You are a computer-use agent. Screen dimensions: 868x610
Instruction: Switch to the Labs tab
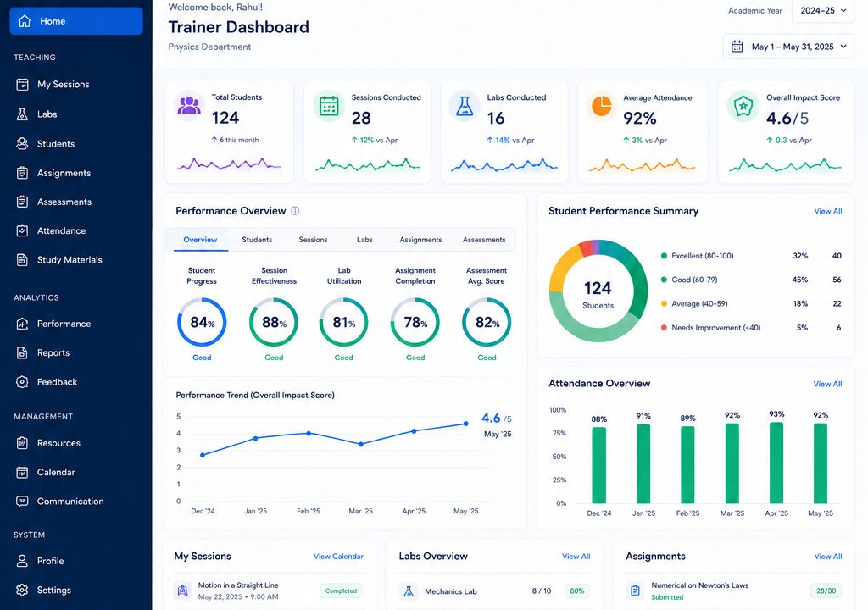(364, 240)
